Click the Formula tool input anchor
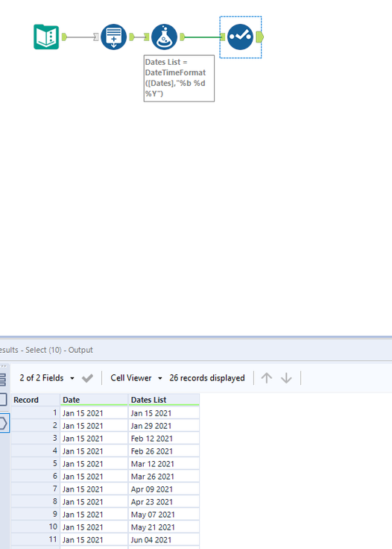The width and height of the screenshot is (392, 549). [147, 37]
